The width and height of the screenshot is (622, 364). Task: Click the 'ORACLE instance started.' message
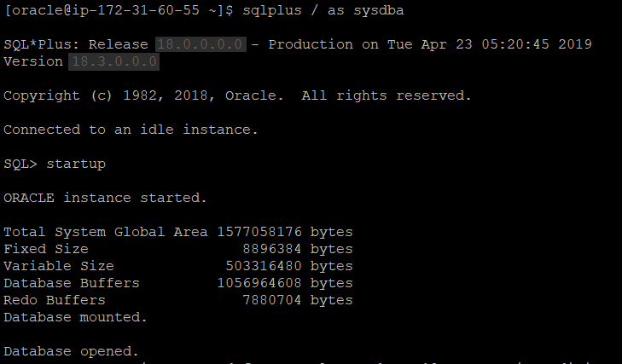[x=105, y=198]
